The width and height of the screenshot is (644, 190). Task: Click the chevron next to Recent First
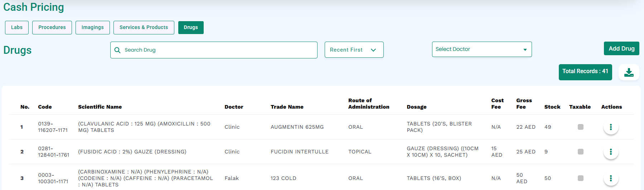[373, 50]
